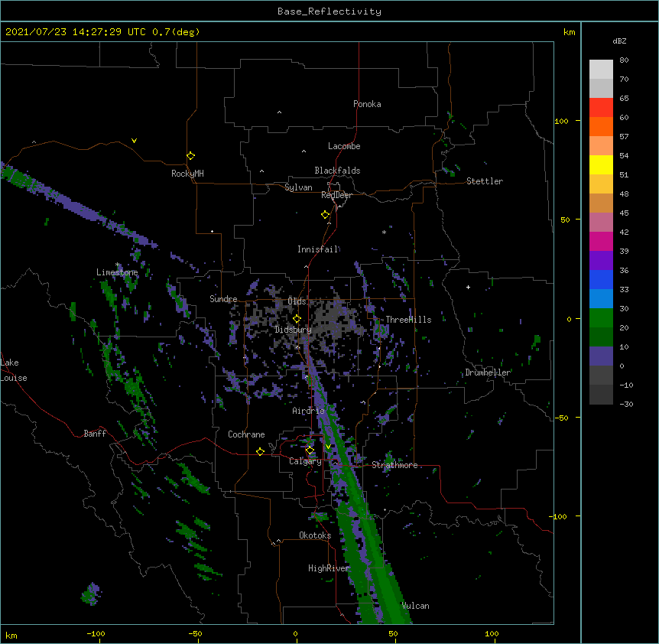
Task: Click the Blackfalds city label
Action: tap(337, 171)
